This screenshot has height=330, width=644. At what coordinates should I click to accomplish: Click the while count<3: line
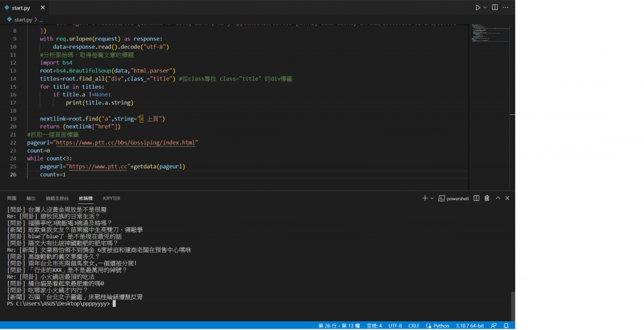tap(49, 159)
